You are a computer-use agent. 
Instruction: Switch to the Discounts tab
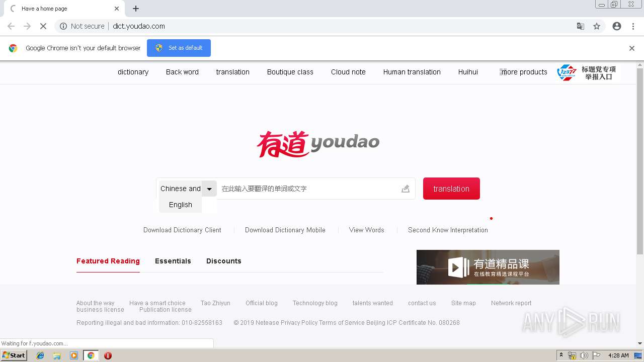click(x=224, y=261)
